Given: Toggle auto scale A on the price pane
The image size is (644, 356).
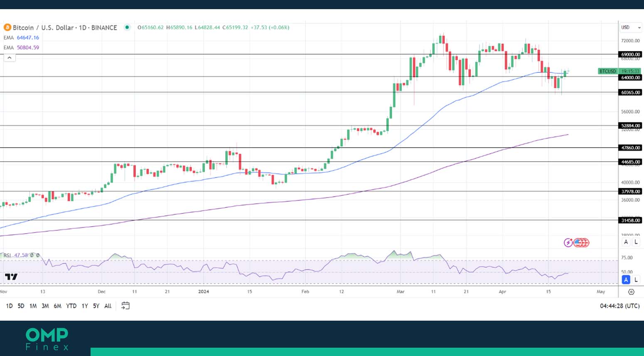Looking at the screenshot, I should 626,242.
